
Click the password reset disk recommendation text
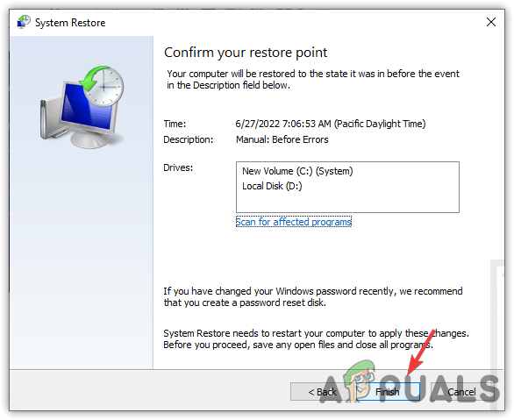pos(313,297)
